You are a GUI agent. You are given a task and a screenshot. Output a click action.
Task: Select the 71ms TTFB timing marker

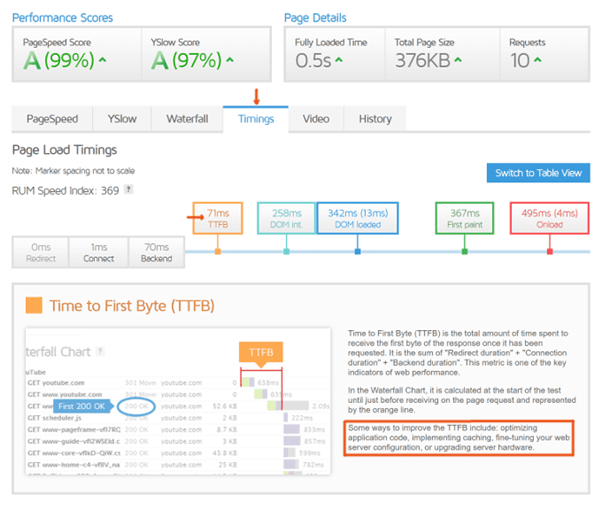coord(217,219)
